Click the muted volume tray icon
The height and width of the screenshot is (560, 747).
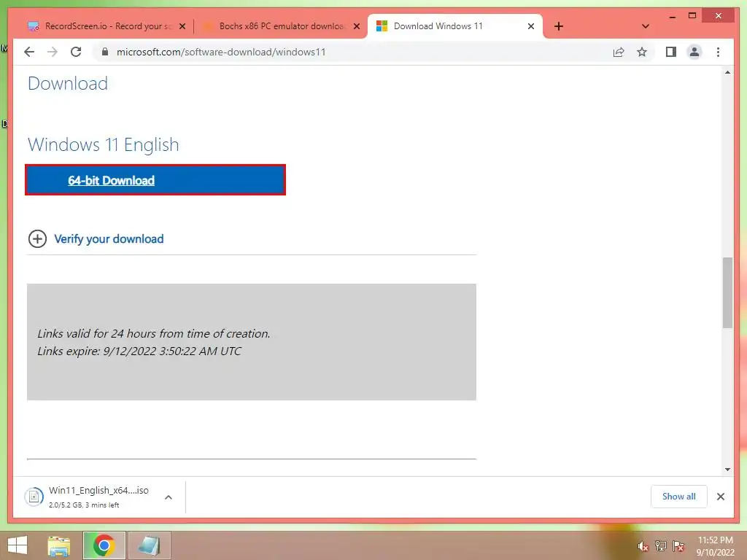click(643, 546)
